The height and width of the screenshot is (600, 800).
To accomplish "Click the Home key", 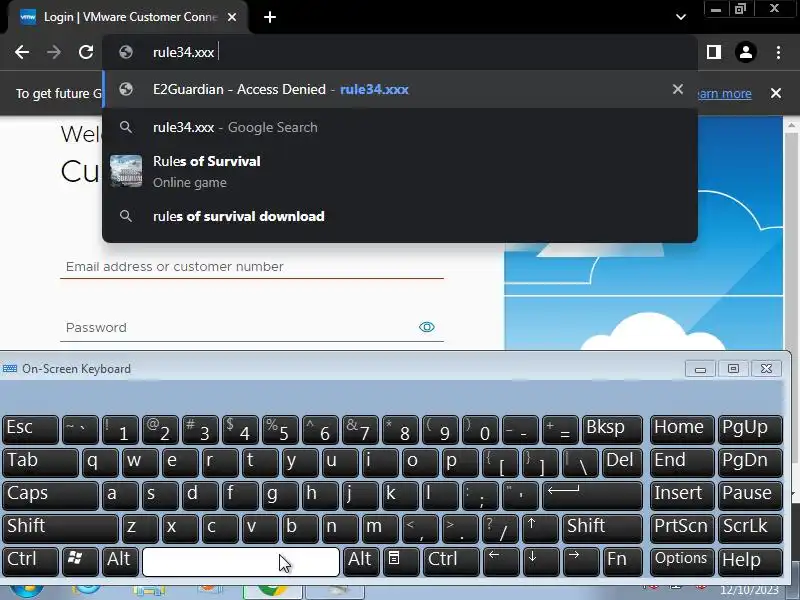I will 682,429.
